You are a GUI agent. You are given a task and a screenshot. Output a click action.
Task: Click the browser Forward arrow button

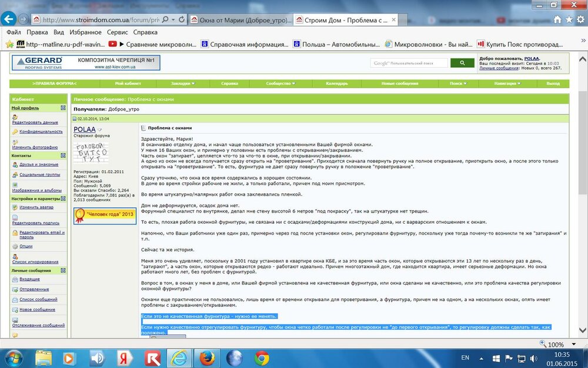click(24, 19)
